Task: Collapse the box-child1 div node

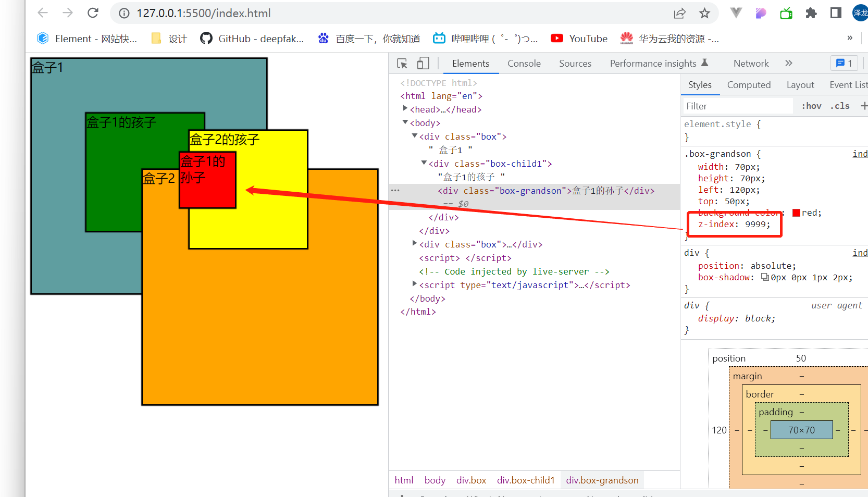Action: 424,163
